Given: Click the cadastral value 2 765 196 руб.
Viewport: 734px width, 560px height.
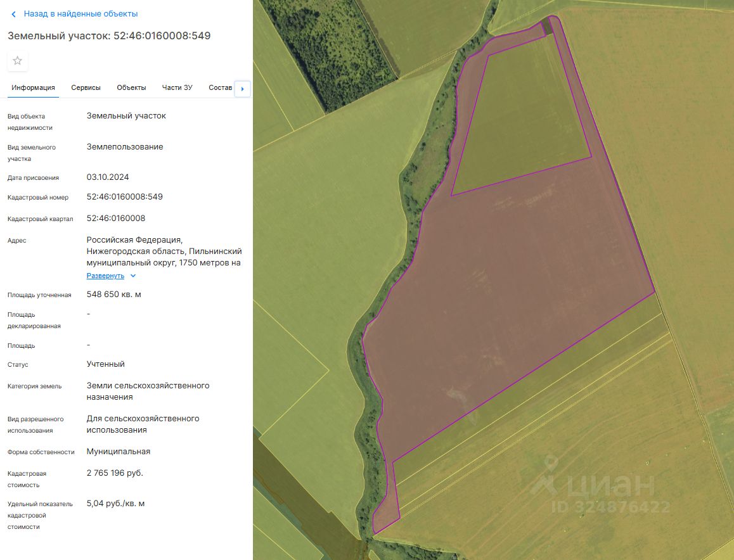Looking at the screenshot, I should point(115,473).
